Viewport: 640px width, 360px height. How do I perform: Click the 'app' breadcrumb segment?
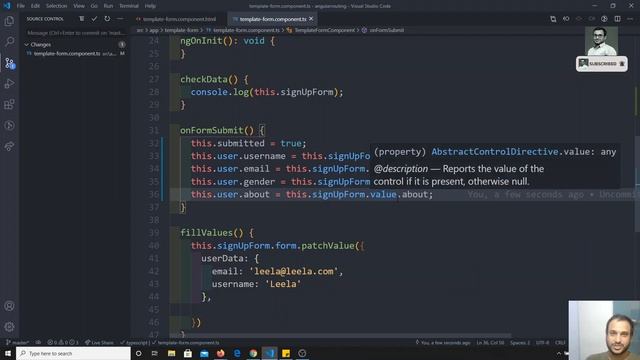[154, 30]
